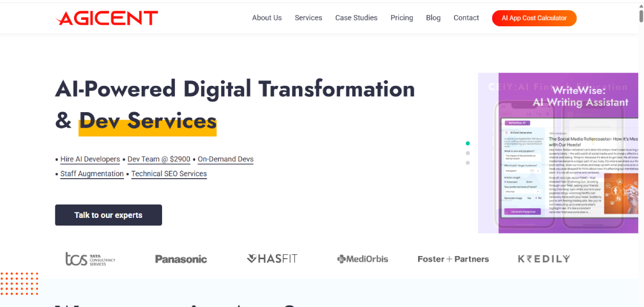Visit the Blog page
The image size is (644, 307).
[433, 18]
